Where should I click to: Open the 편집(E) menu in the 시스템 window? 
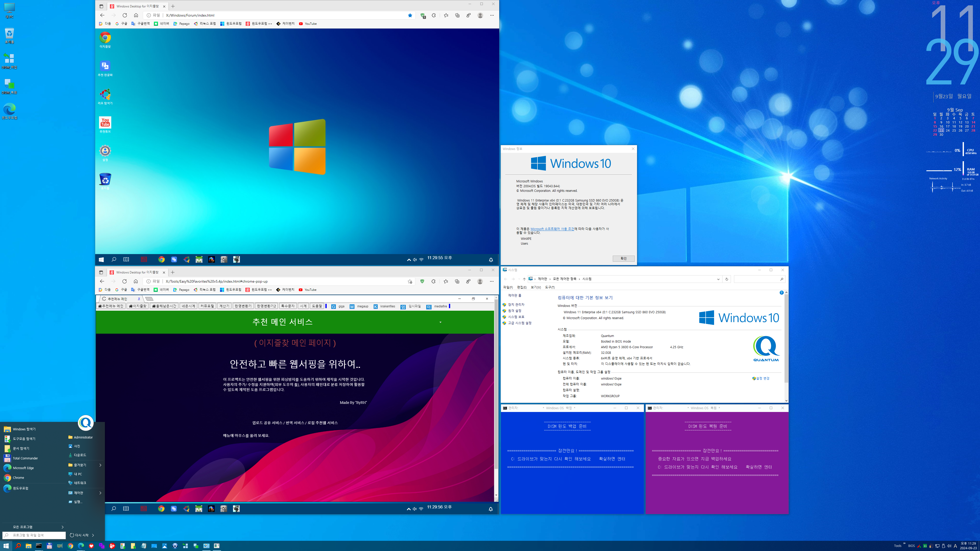point(522,287)
